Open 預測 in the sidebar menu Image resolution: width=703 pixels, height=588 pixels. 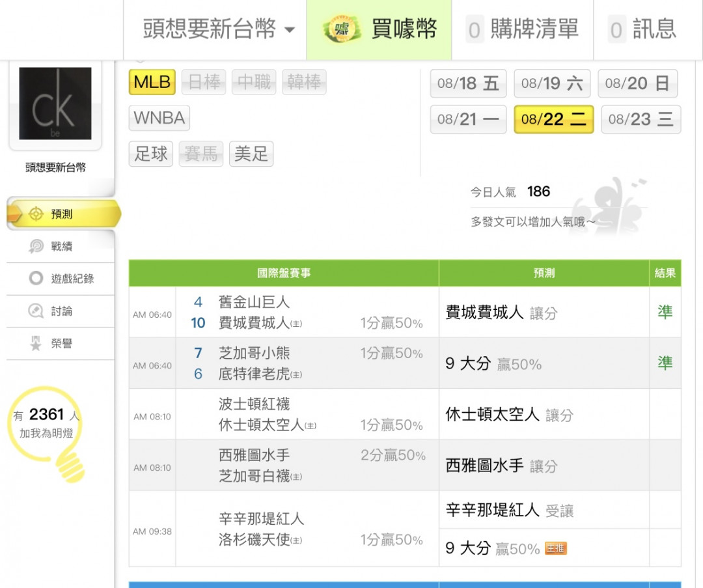coord(64,214)
